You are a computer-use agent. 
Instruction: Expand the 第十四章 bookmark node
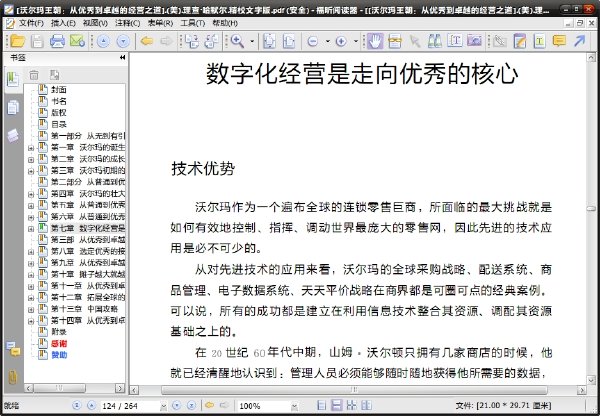(x=31, y=321)
